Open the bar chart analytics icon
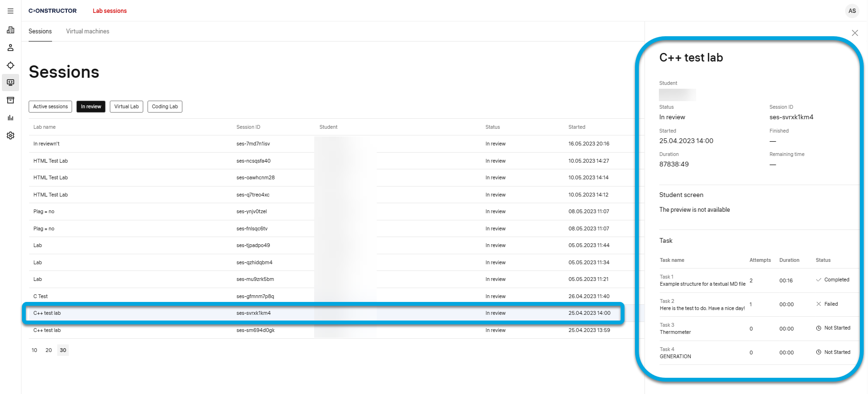 click(11, 118)
